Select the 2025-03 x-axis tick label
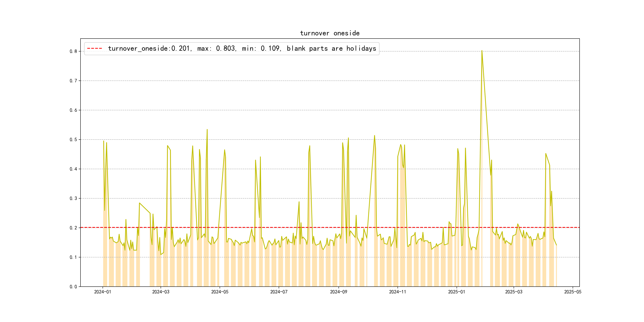Viewport: 644px width, 322px height. [x=514, y=292]
